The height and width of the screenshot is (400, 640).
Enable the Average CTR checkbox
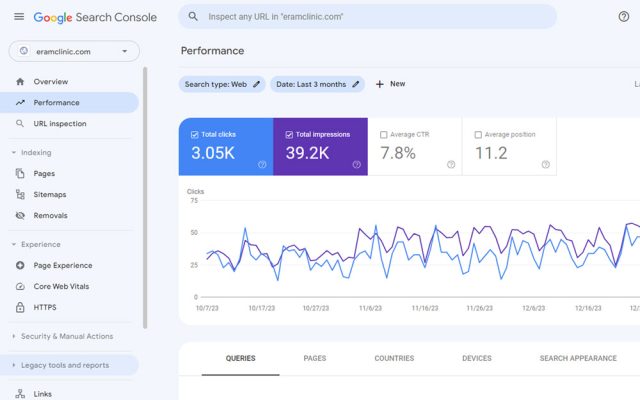(x=384, y=134)
